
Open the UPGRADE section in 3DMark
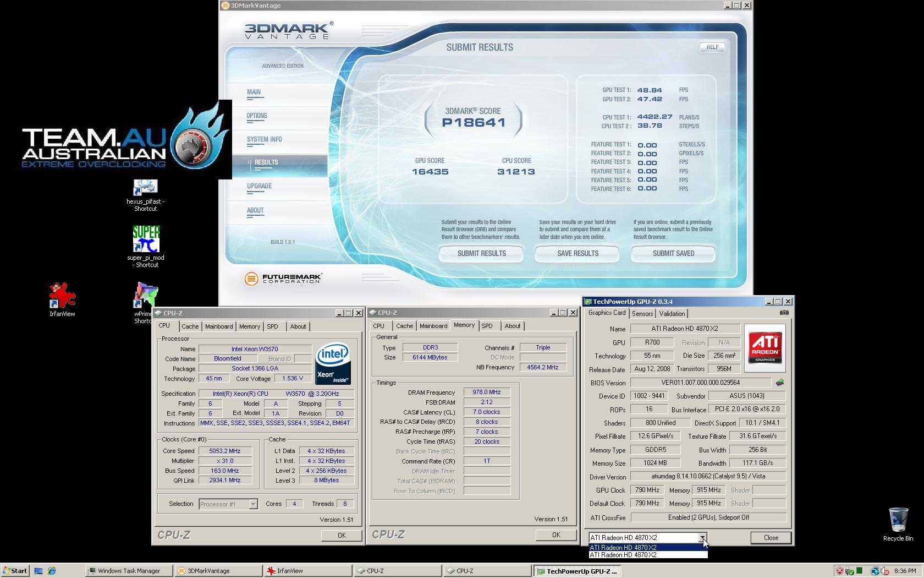(x=260, y=186)
